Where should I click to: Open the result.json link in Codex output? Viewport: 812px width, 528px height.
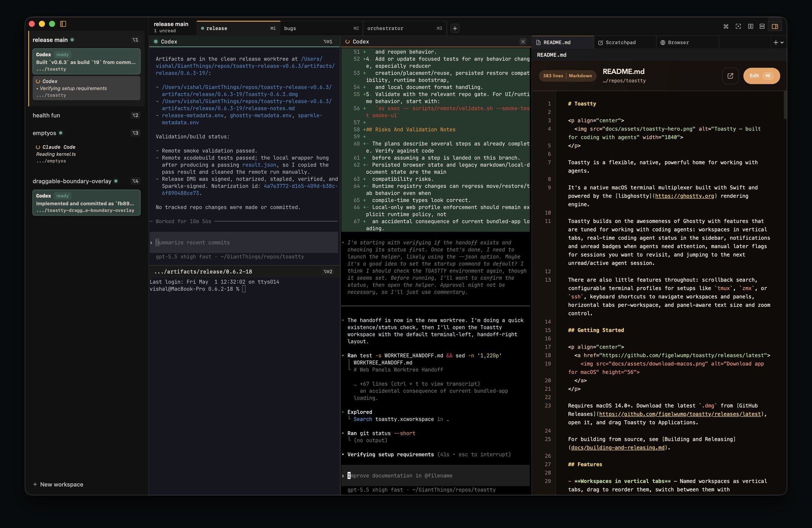pos(259,165)
